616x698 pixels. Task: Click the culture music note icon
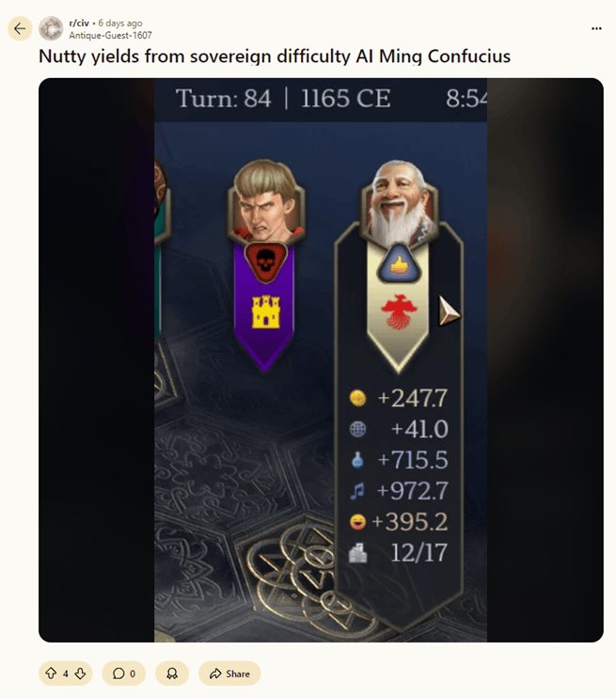(x=357, y=491)
